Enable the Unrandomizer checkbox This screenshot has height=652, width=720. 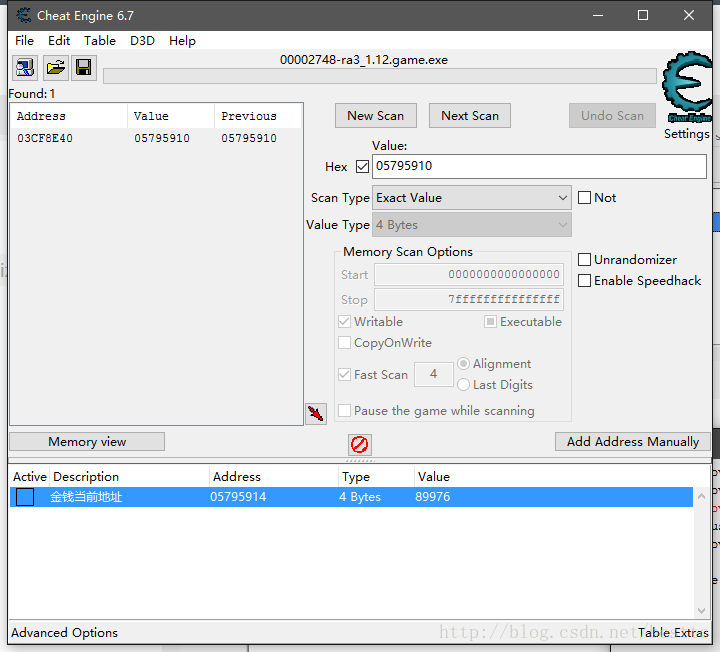584,259
